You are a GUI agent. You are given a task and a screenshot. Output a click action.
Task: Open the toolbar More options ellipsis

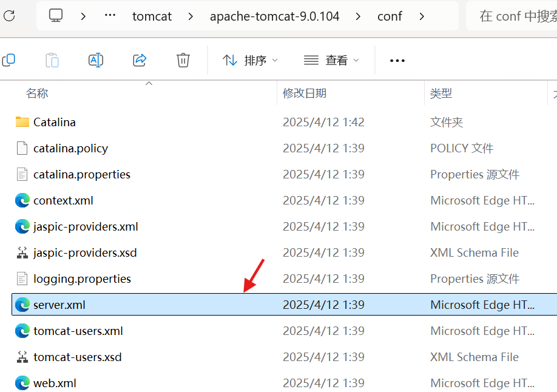point(397,61)
